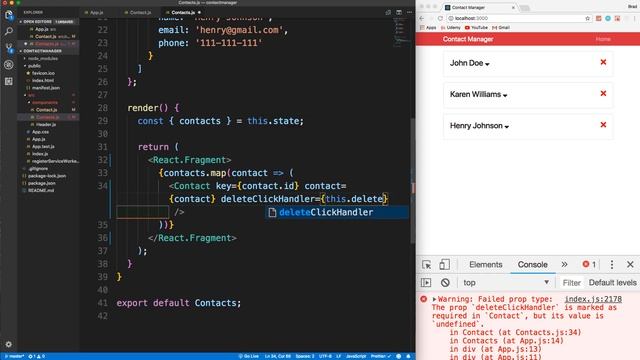This screenshot has height=360, width=640.
Task: Toggle the device toolbar in DevTools
Action: click(x=444, y=264)
